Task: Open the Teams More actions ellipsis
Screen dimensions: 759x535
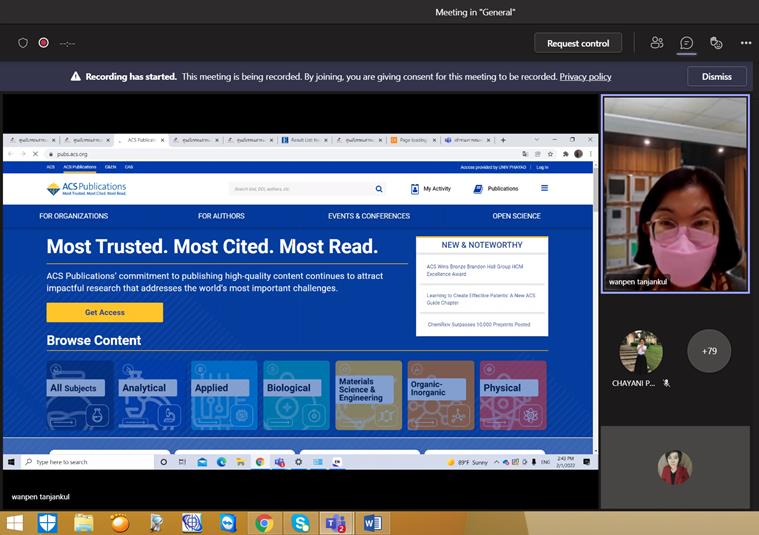Action: coord(746,43)
